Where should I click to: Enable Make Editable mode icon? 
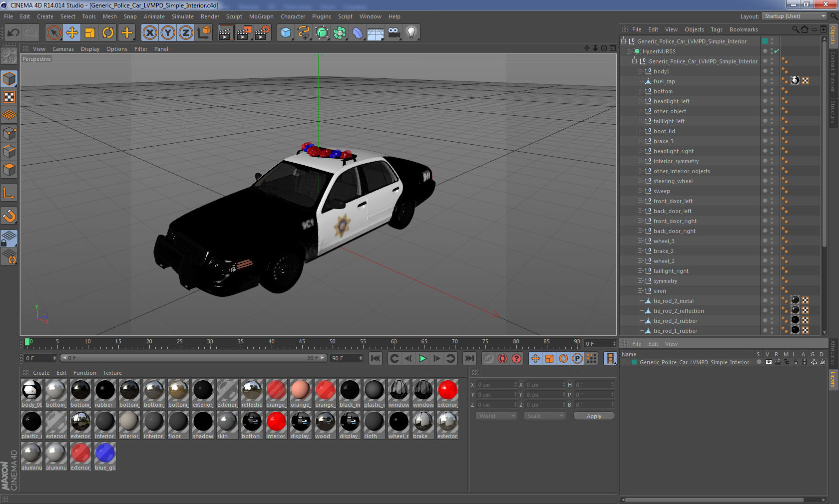point(9,56)
